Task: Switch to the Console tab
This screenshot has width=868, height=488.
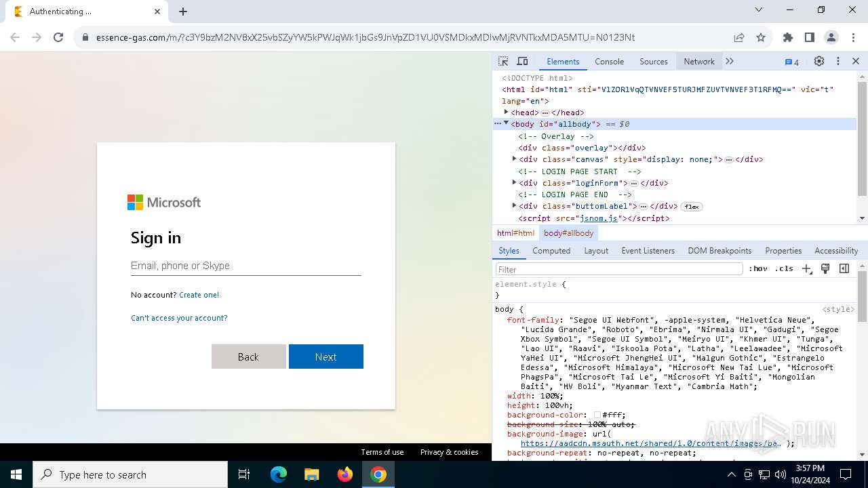Action: [609, 62]
